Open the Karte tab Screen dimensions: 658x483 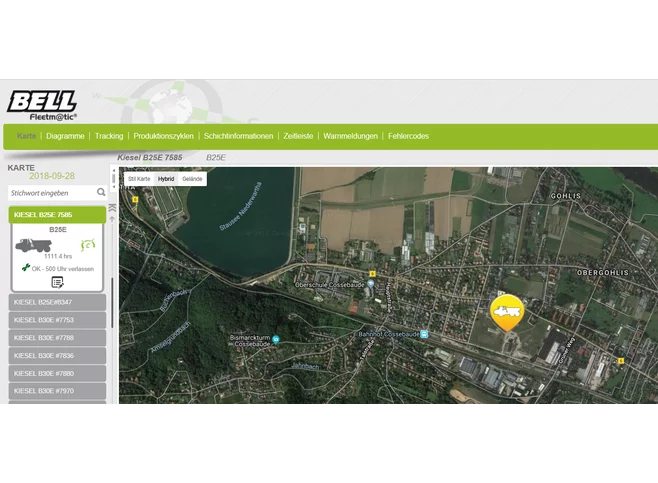(x=26, y=136)
